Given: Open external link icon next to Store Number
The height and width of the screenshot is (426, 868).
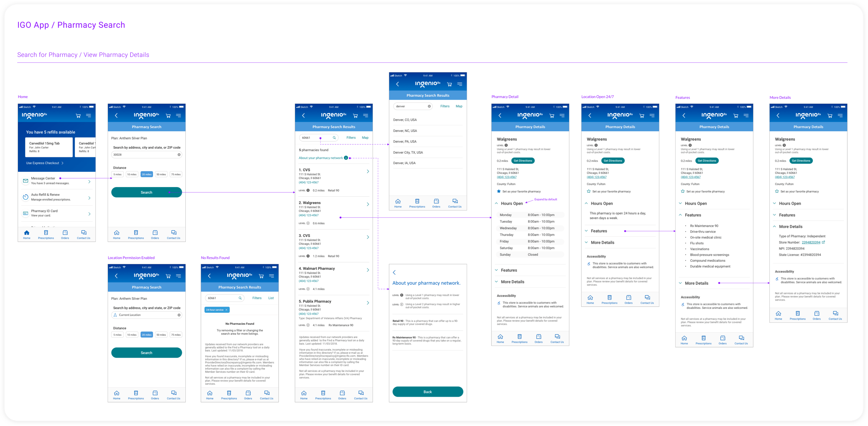Looking at the screenshot, I should click(823, 242).
